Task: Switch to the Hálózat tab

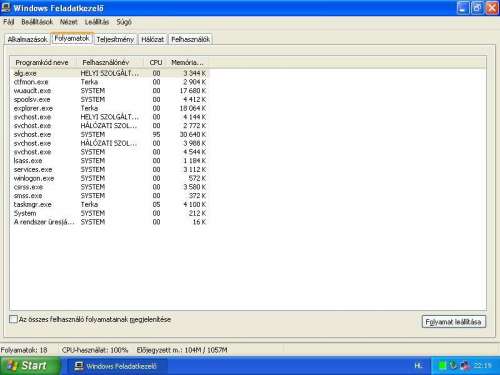Action: coord(153,39)
